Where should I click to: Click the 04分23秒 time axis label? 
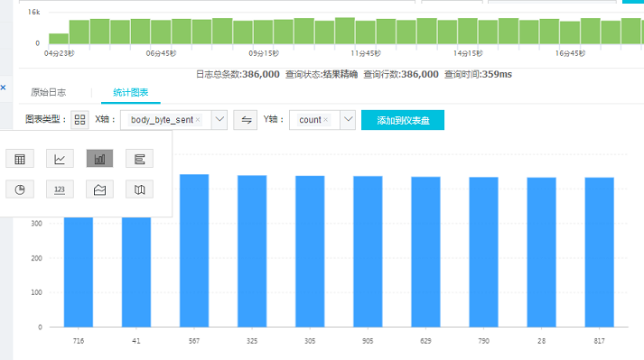[59, 53]
